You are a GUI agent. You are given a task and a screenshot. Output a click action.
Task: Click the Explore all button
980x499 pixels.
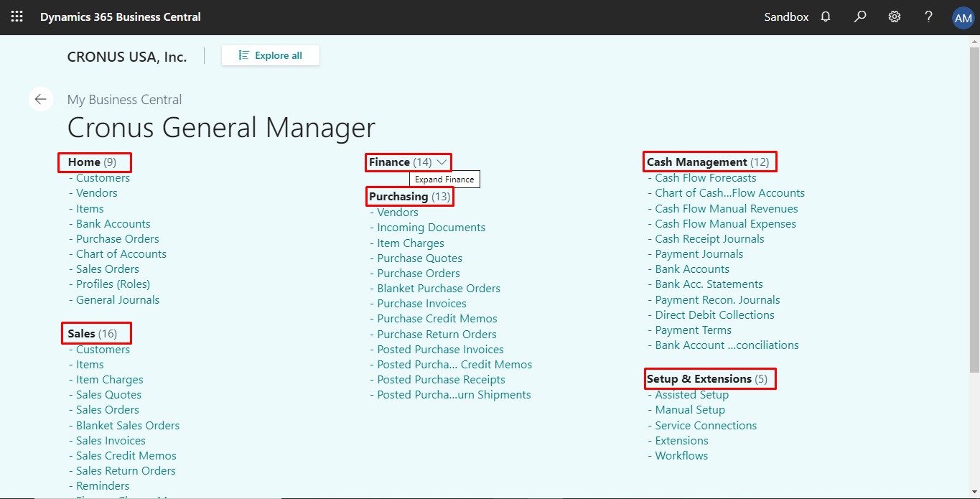click(271, 55)
